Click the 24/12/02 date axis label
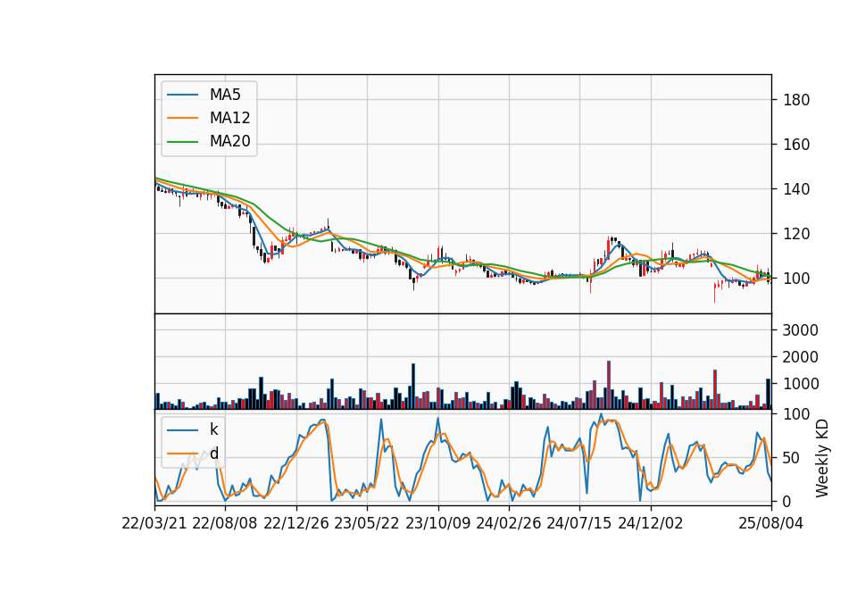 pyautogui.click(x=651, y=523)
